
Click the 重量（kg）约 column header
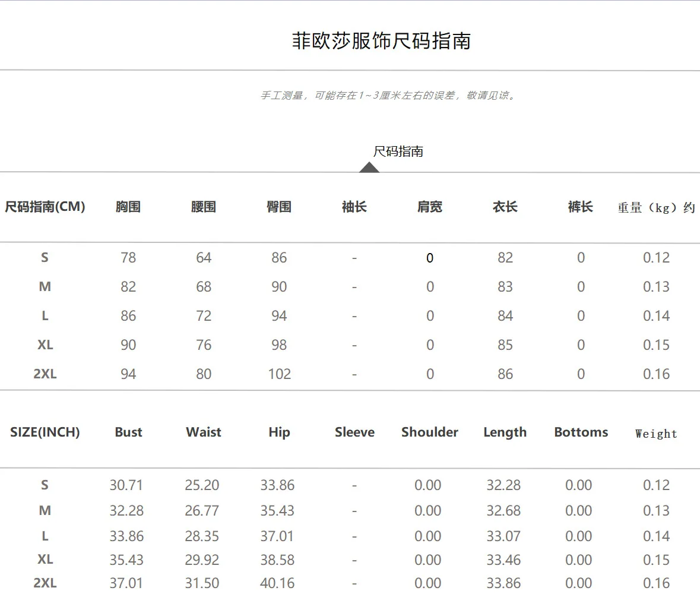pos(656,208)
